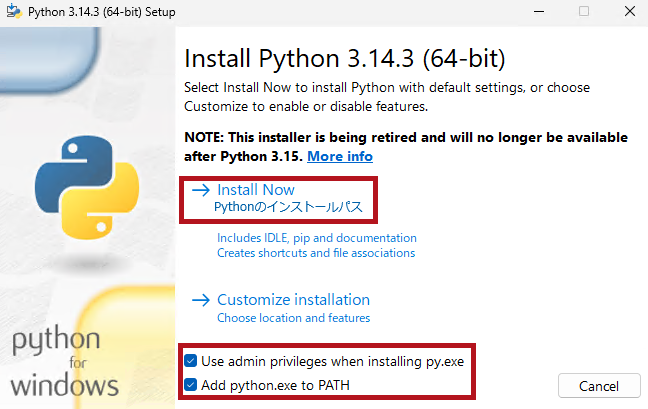Toggle the admin privileges checkbox
Viewport: 648px width, 409px height.
pyautogui.click(x=191, y=361)
